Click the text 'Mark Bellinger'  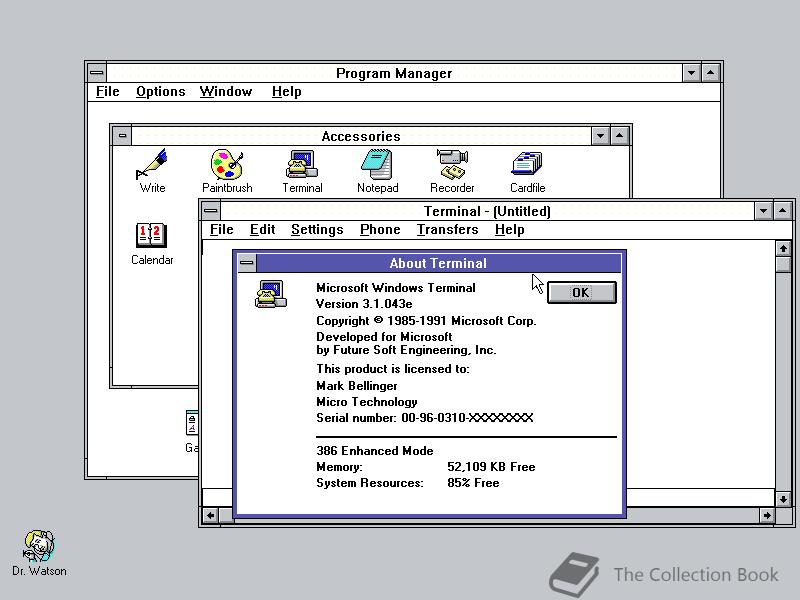357,386
